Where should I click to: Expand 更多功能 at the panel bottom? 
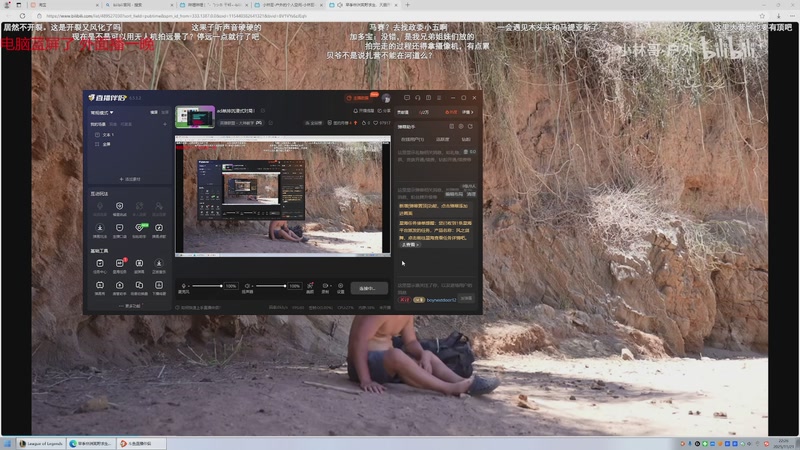(131, 306)
